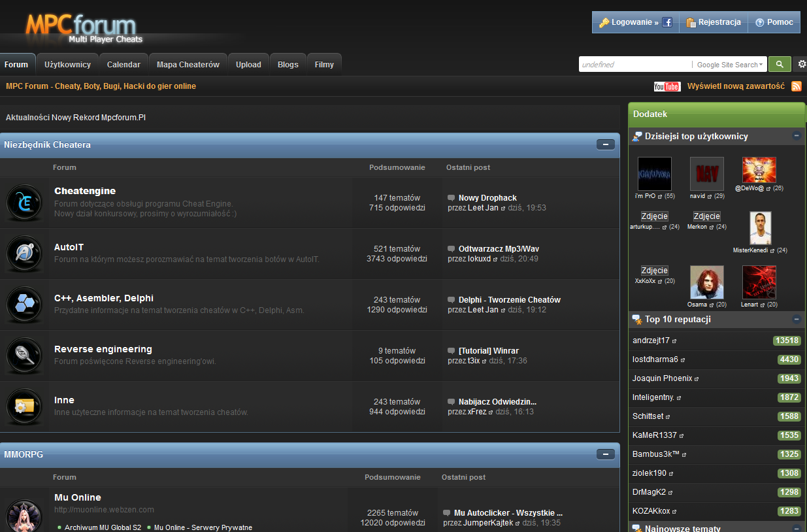This screenshot has width=807, height=532.
Task: Open the AutoIT forum title
Action: point(69,247)
